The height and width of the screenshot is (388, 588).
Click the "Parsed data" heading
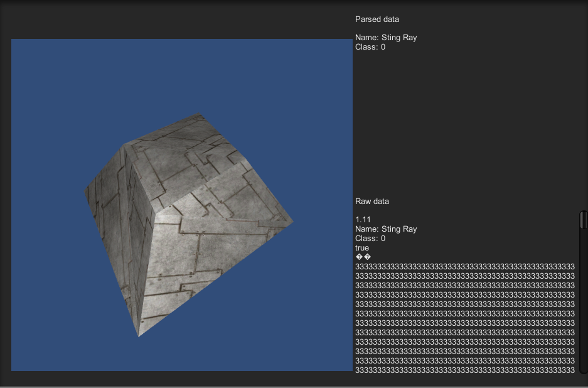point(377,19)
